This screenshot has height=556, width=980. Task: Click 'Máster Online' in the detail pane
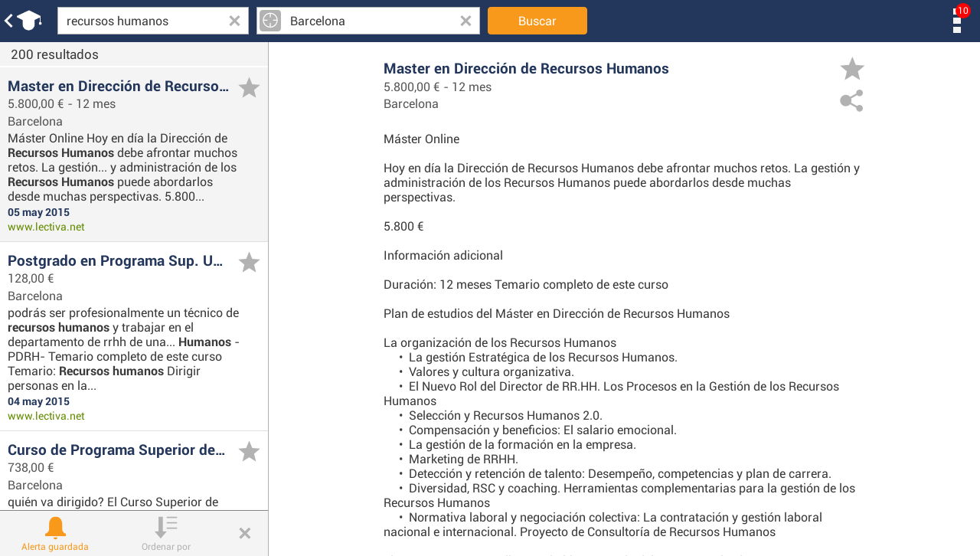coord(421,139)
